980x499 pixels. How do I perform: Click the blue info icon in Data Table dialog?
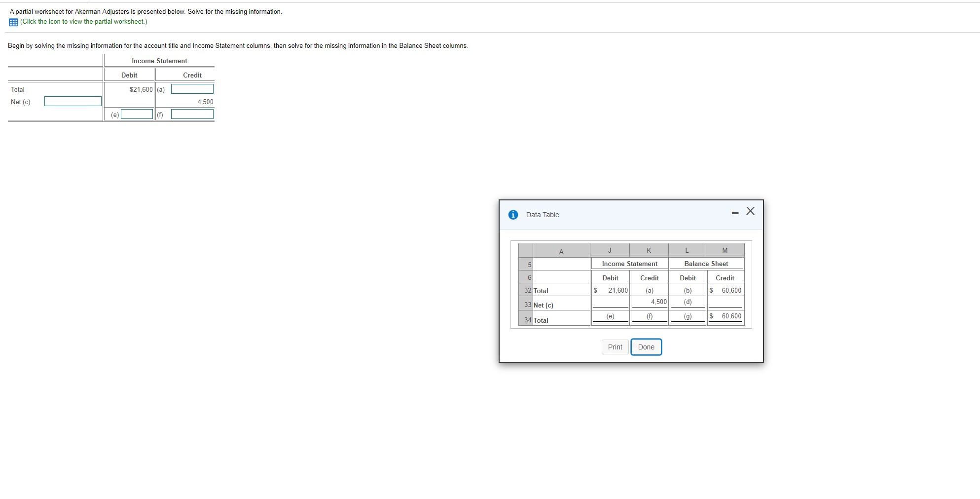click(x=513, y=215)
